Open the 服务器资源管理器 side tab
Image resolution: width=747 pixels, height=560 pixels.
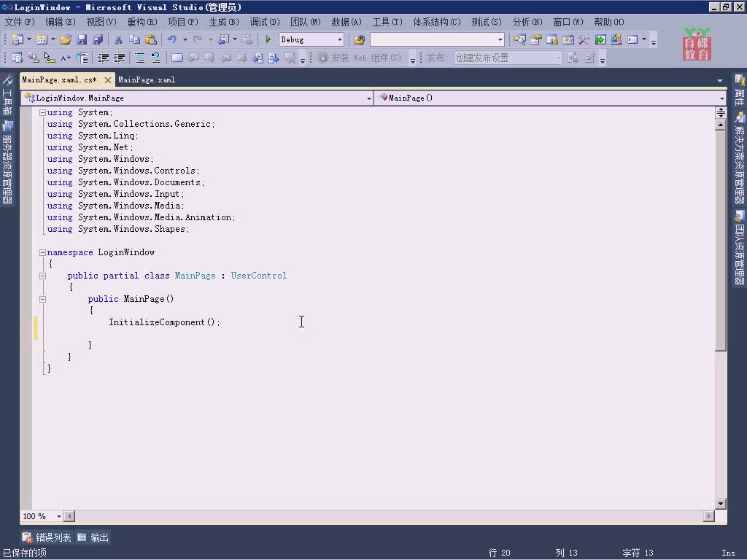coord(7,163)
